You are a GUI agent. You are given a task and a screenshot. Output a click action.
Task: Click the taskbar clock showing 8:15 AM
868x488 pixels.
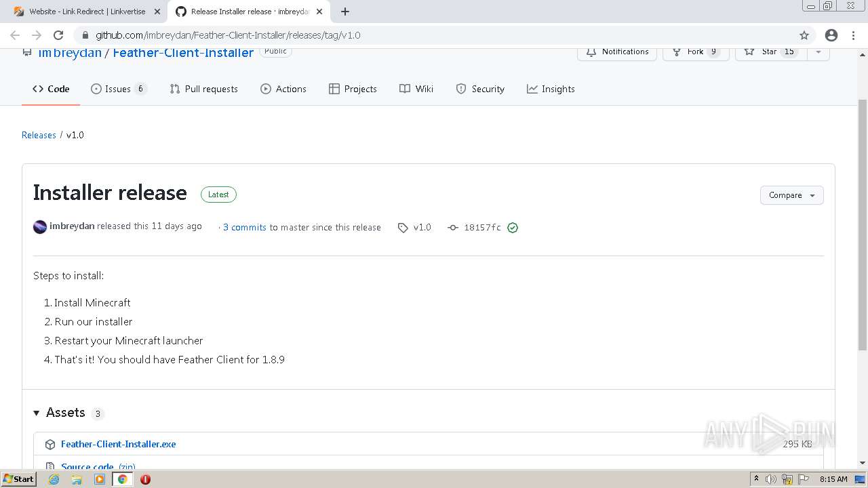(833, 479)
